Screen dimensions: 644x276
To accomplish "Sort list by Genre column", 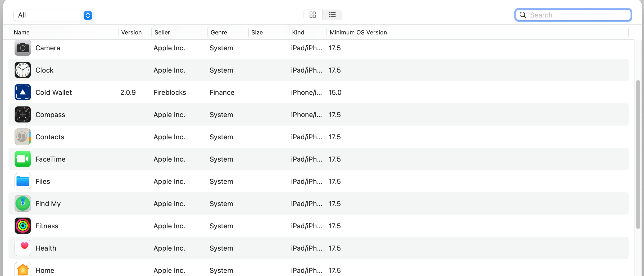I will (219, 32).
